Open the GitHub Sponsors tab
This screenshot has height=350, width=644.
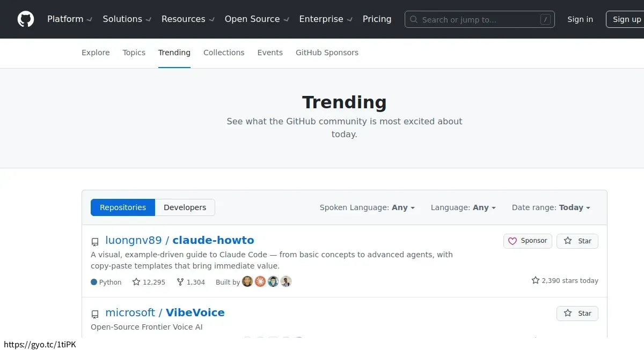tap(327, 53)
